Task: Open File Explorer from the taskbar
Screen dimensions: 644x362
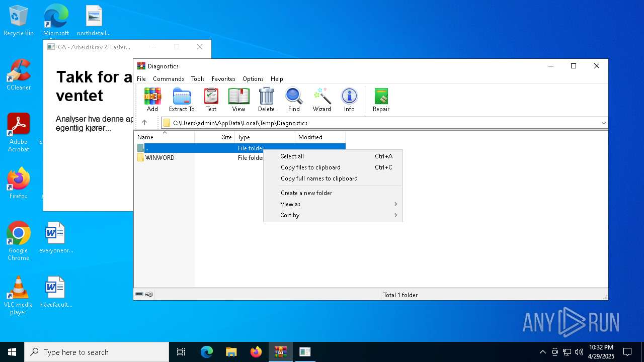Action: point(231,352)
